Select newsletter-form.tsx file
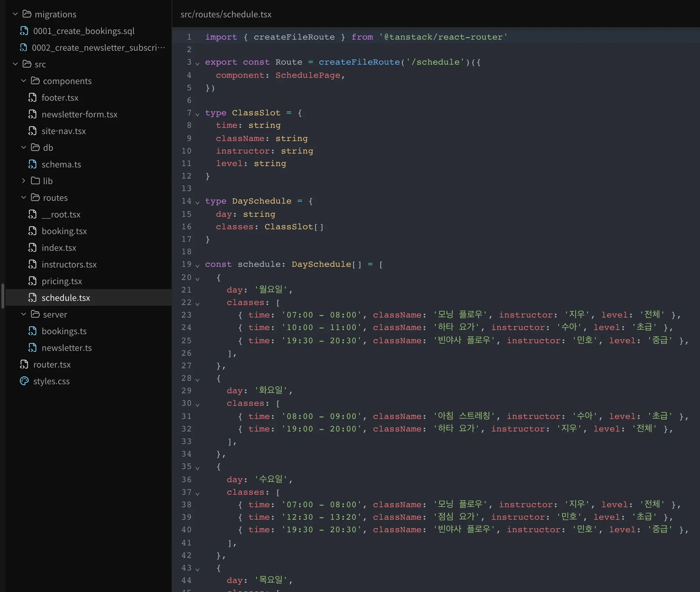 pyautogui.click(x=80, y=114)
